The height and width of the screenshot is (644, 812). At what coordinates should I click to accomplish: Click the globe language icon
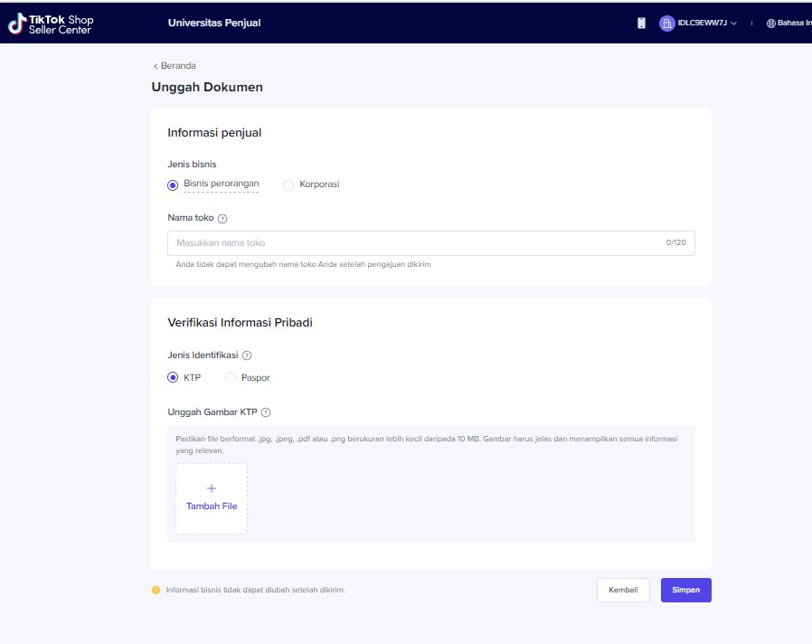pyautogui.click(x=771, y=24)
